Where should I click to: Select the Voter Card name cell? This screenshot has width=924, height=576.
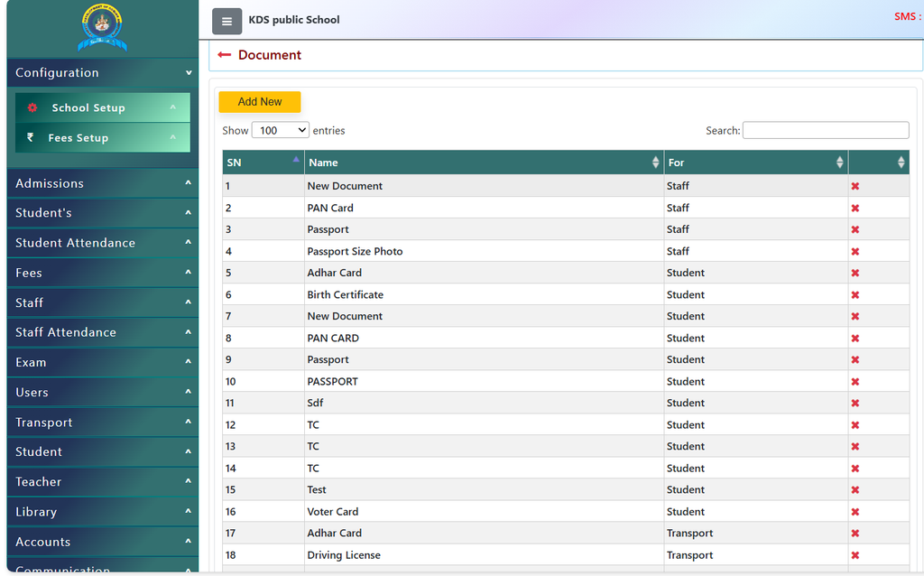tap(484, 512)
